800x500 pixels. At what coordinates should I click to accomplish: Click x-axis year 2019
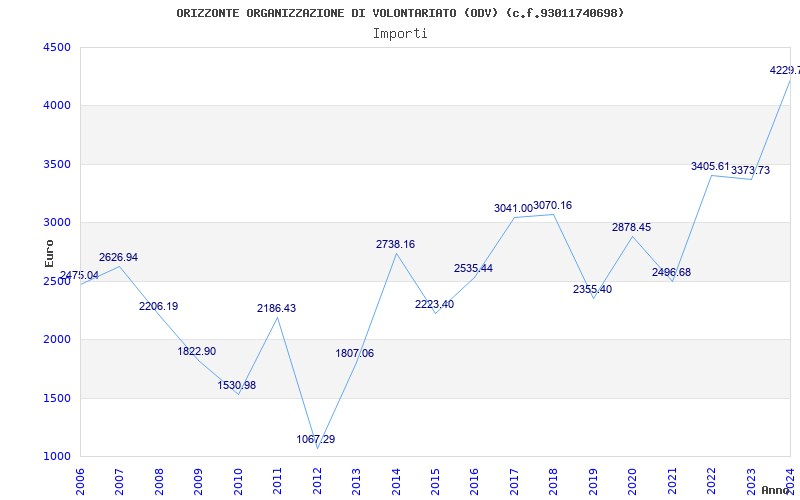tap(593, 482)
